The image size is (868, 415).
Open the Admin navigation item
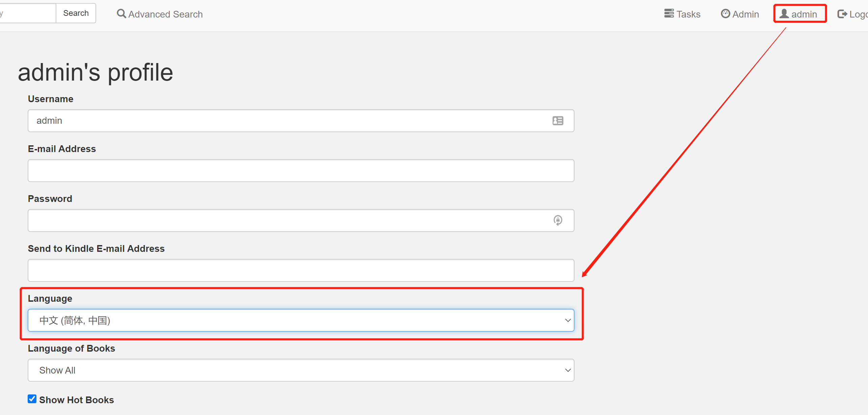740,14
